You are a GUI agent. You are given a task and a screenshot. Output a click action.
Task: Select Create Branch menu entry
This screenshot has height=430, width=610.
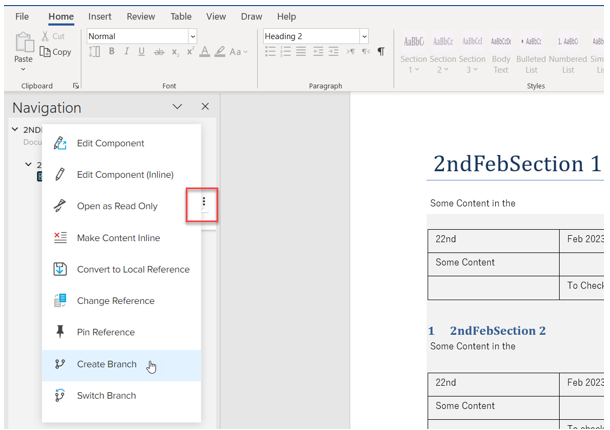[x=121, y=365]
